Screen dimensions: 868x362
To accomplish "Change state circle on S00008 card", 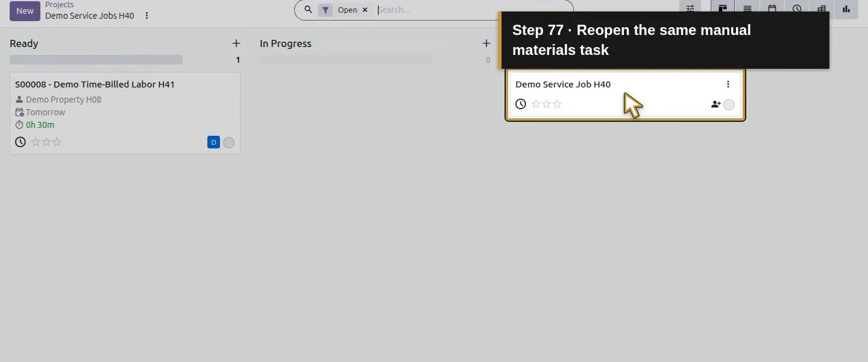I will (228, 142).
